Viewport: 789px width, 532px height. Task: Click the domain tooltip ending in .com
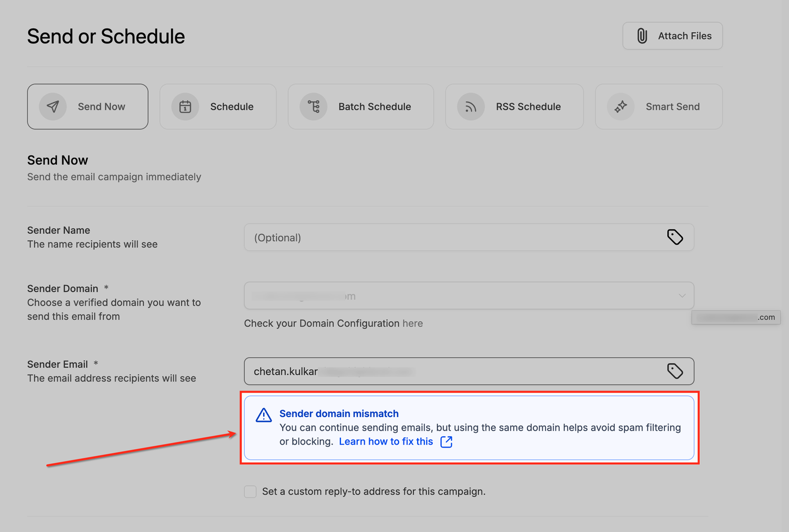click(x=736, y=317)
